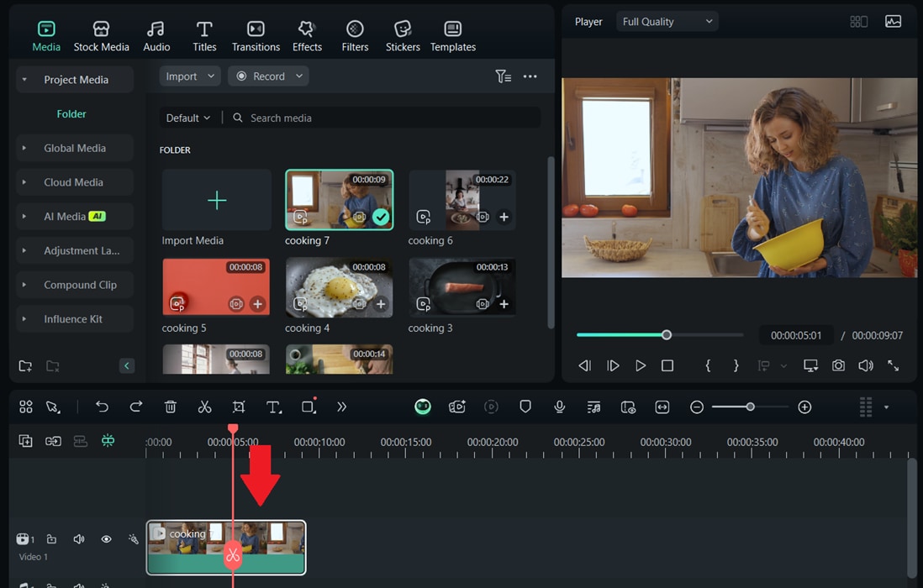Screen dimensions: 923x588
Task: Add cooking 4 to the timeline
Action: pyautogui.click(x=381, y=304)
